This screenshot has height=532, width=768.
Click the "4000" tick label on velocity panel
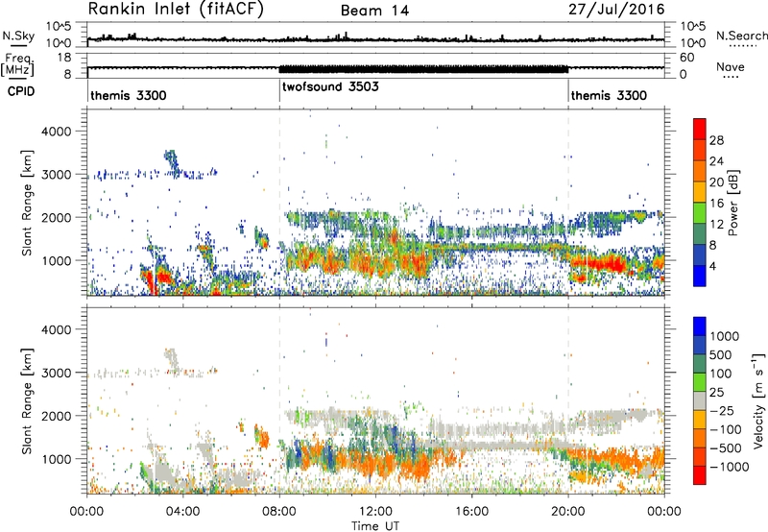point(56,329)
